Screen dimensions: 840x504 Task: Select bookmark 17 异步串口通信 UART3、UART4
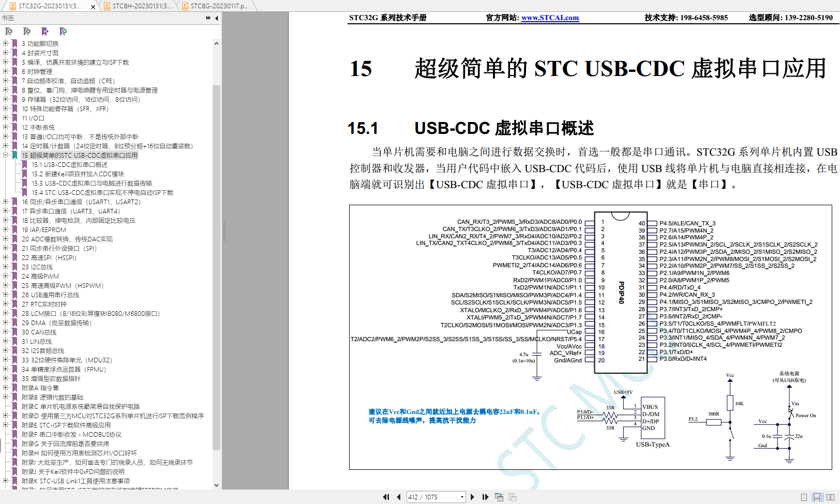pos(70,211)
